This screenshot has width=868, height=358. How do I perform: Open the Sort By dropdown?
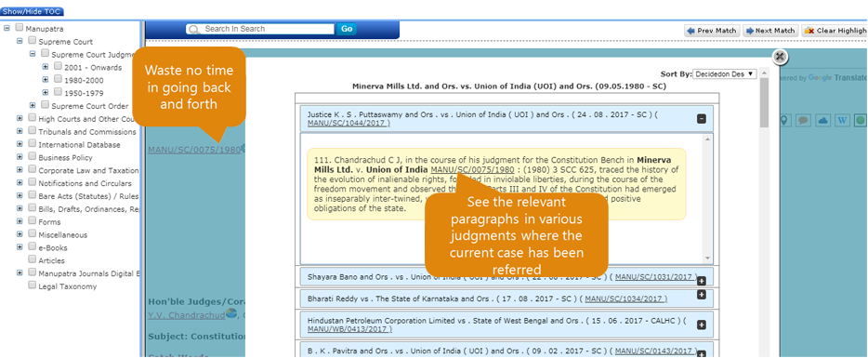(x=725, y=73)
